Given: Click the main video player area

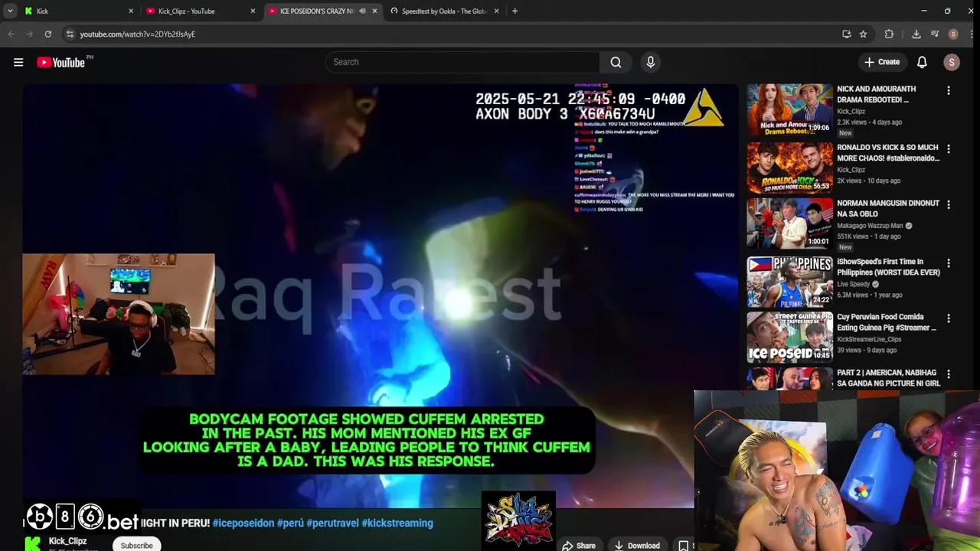Looking at the screenshot, I should click(x=381, y=295).
